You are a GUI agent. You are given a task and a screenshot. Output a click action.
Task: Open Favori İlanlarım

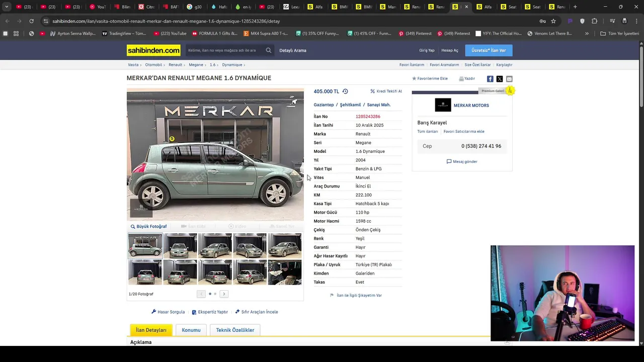[x=412, y=65]
